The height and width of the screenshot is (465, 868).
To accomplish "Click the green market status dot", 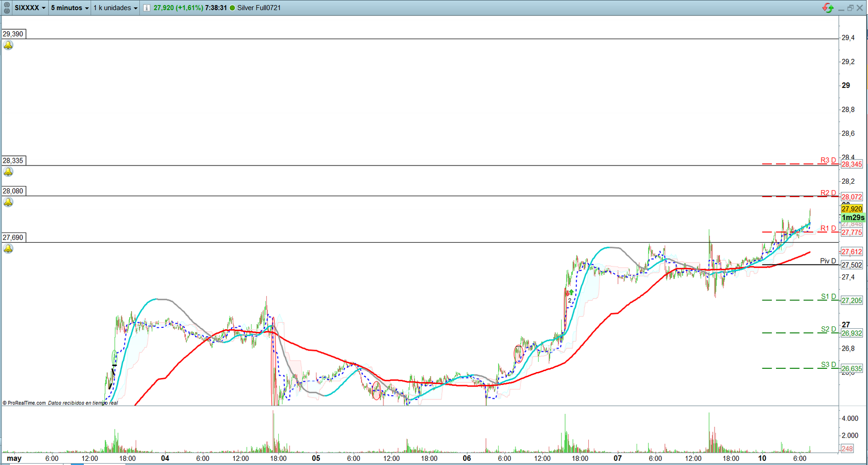I will (x=232, y=8).
